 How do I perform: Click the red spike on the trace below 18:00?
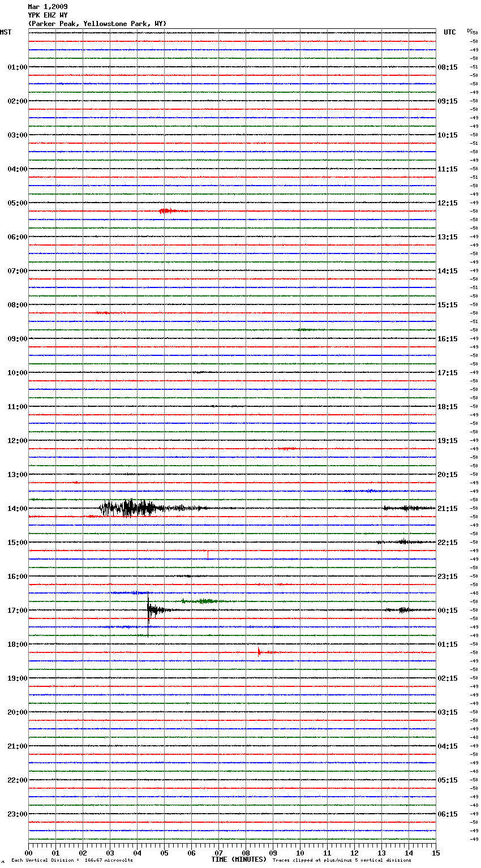259,651
